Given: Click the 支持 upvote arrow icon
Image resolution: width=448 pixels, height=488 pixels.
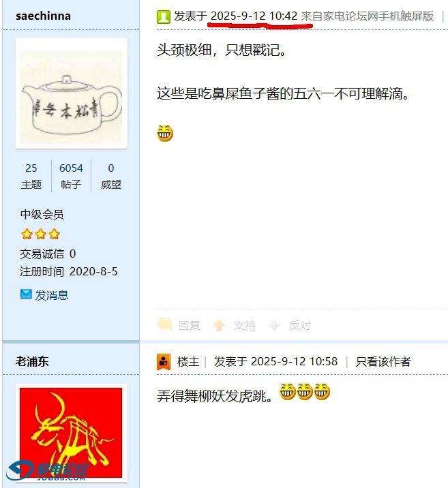Looking at the screenshot, I should 219,326.
